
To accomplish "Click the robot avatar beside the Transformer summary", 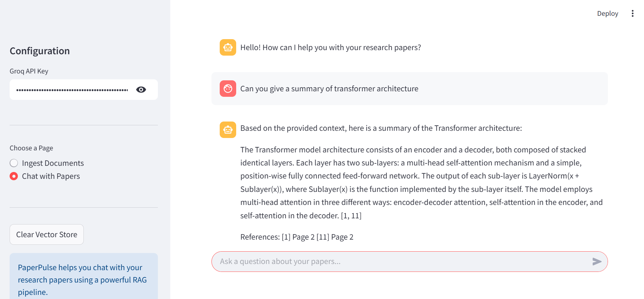I will point(228,130).
